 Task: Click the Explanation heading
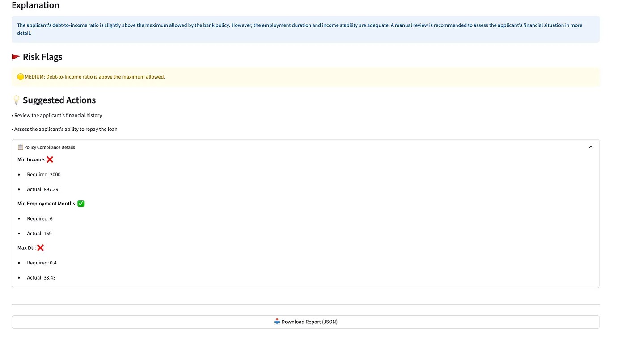(35, 6)
